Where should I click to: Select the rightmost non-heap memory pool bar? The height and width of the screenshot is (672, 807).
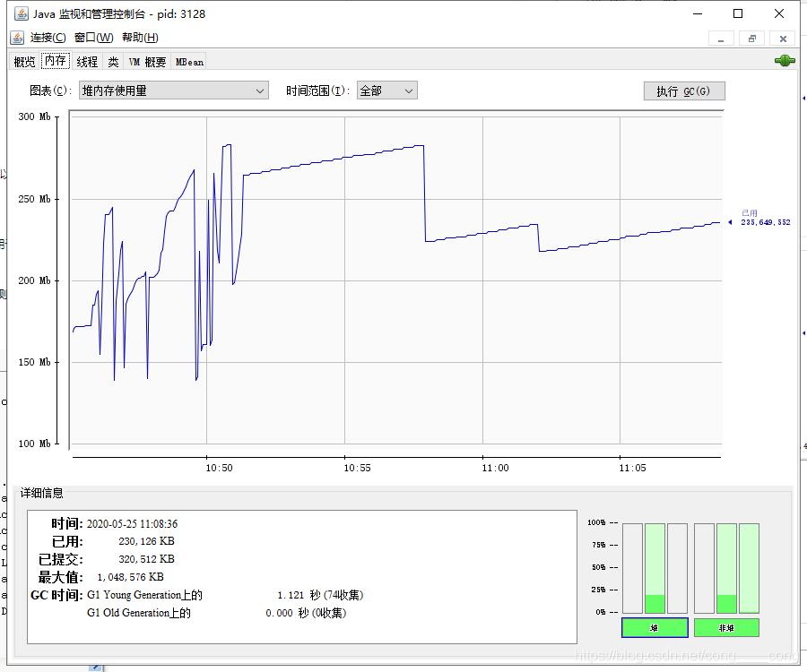[x=749, y=568]
